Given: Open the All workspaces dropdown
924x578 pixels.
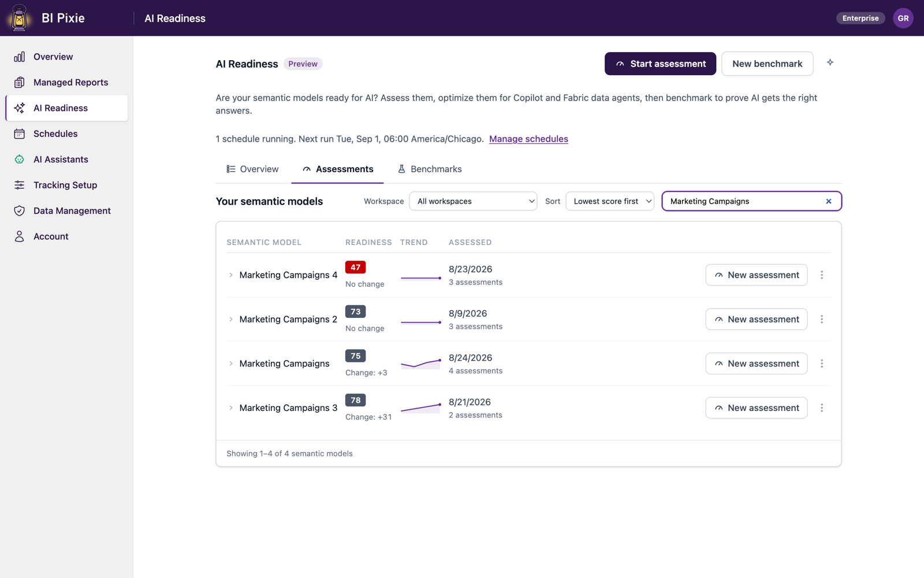Looking at the screenshot, I should pos(473,201).
